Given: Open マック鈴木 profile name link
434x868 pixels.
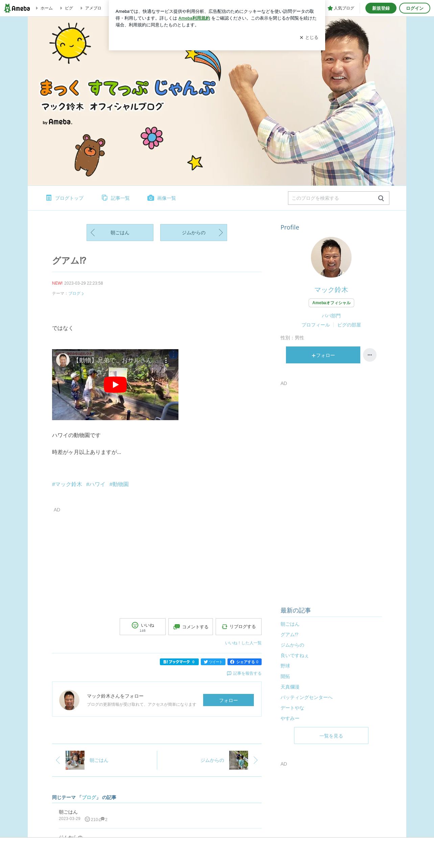Looking at the screenshot, I should [x=331, y=290].
